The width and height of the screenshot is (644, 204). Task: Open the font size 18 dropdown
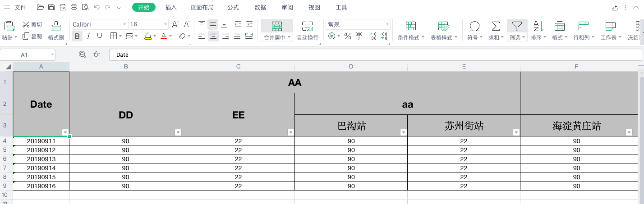click(165, 24)
